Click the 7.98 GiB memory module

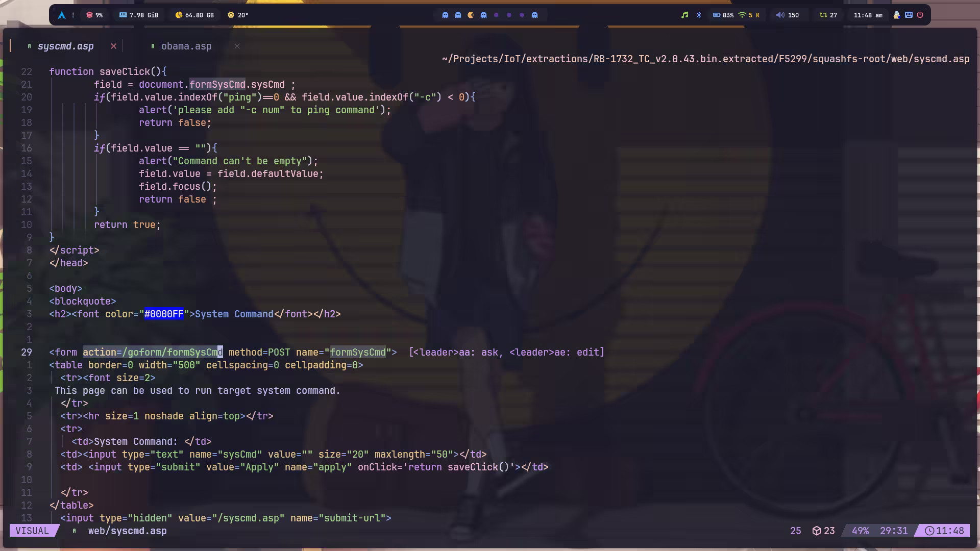[x=138, y=15]
